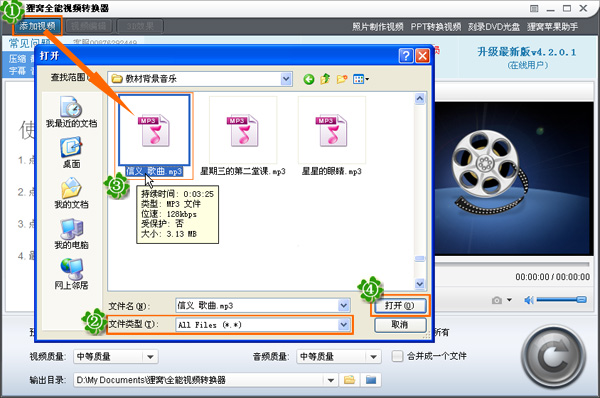
Task: Create a new folder icon
Action: pos(342,79)
